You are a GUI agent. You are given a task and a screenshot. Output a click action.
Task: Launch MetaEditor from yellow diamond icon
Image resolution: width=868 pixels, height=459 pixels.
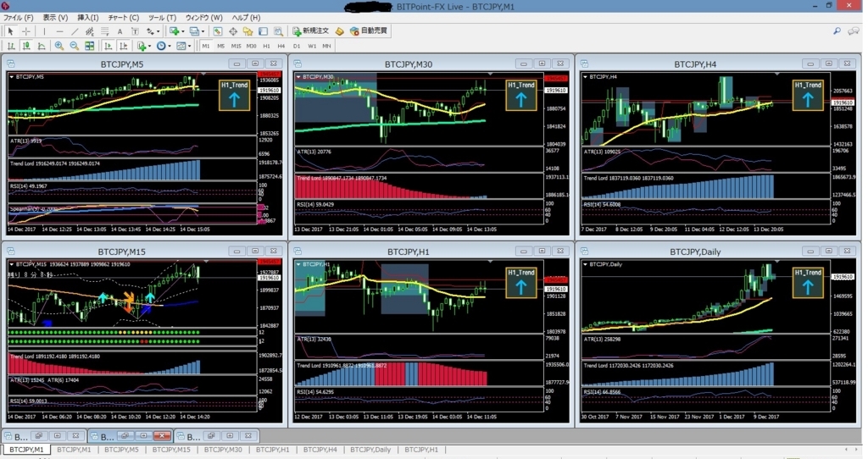(339, 31)
